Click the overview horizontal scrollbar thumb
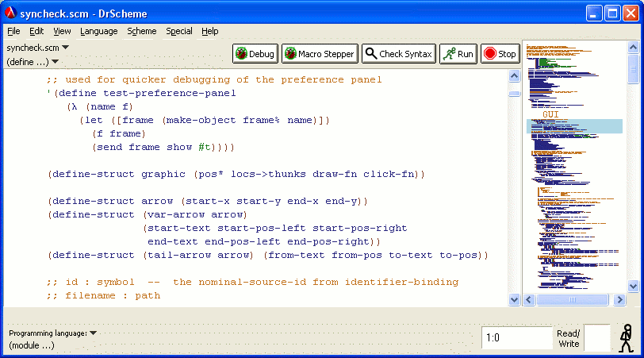This screenshot has width=644, height=358. point(572,300)
